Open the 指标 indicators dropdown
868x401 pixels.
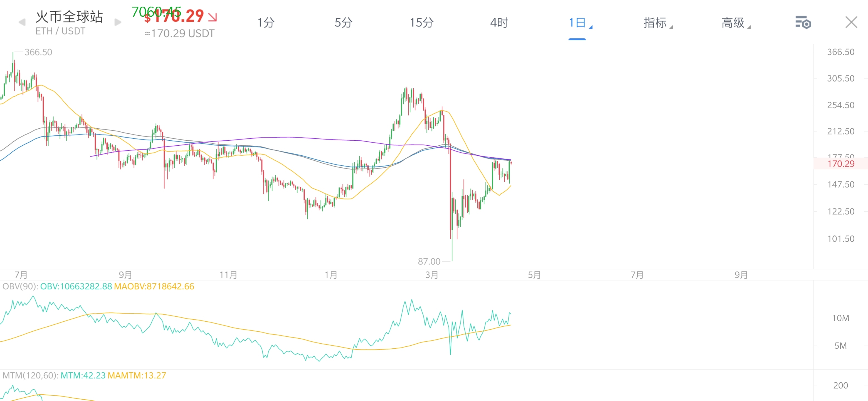657,23
